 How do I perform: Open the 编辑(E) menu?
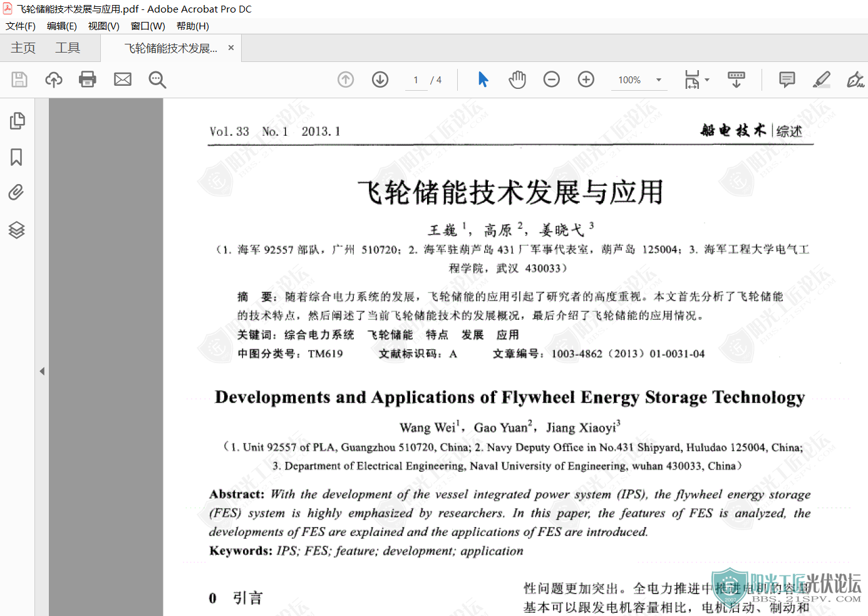point(62,26)
